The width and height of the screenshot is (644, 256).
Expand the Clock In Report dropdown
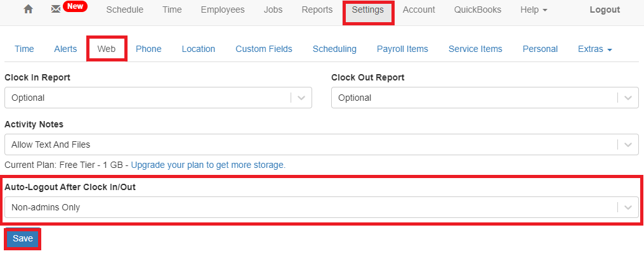click(158, 98)
